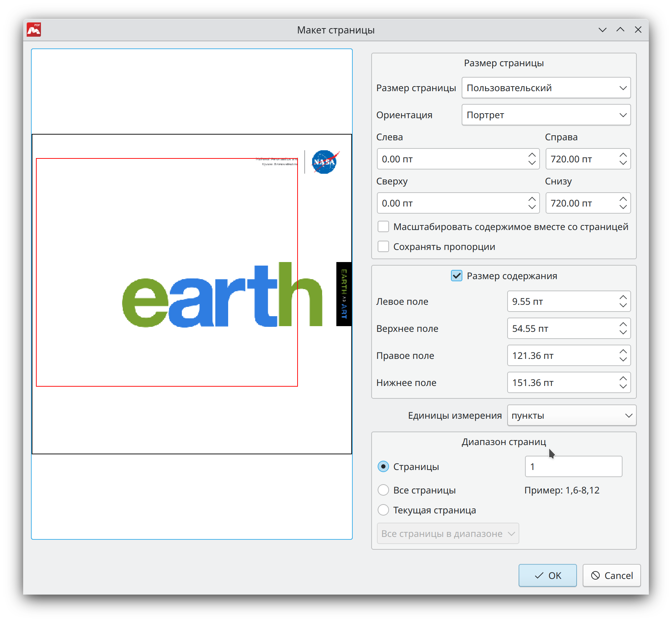Open the page size dropdown 'Пользовательский'
Screen dimensions: 672x622
pos(546,88)
